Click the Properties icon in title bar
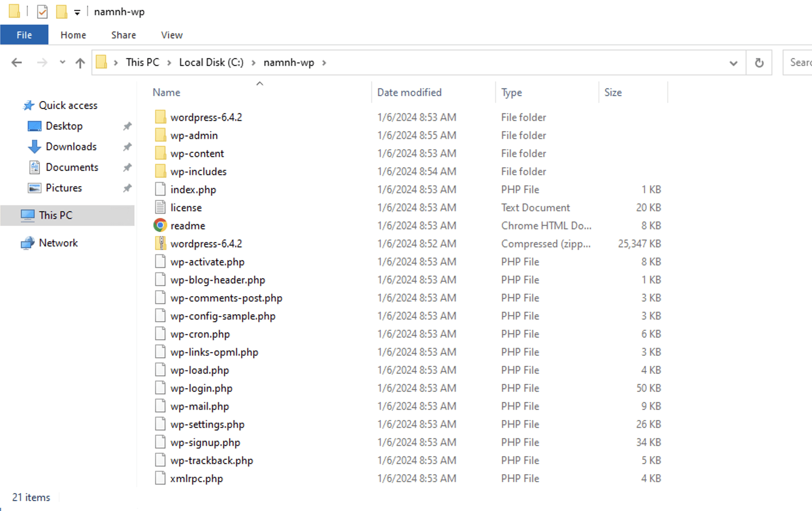812x511 pixels. 42,12
